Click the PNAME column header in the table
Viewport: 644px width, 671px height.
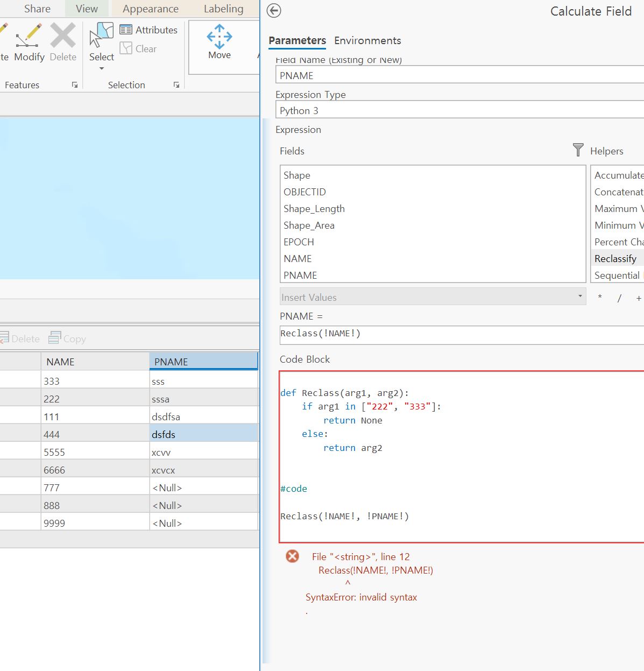coord(204,362)
